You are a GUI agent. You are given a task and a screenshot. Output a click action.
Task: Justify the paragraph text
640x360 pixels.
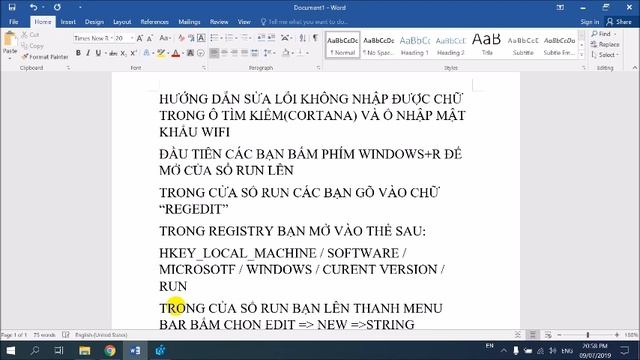[x=244, y=53]
